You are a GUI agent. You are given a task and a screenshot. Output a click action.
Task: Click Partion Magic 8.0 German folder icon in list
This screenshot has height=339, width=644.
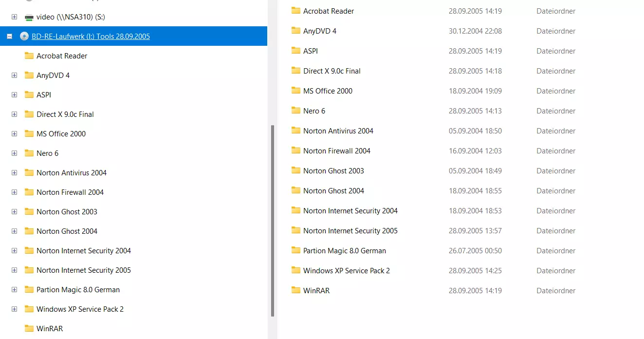(x=296, y=250)
